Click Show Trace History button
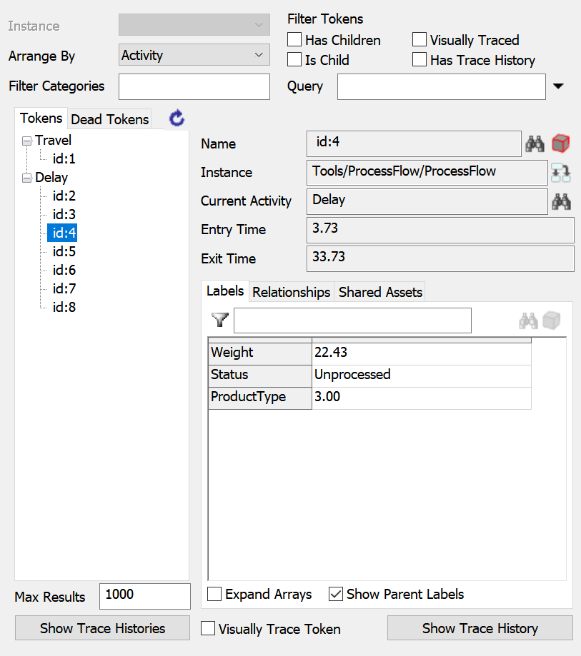This screenshot has width=581, height=656. point(480,628)
